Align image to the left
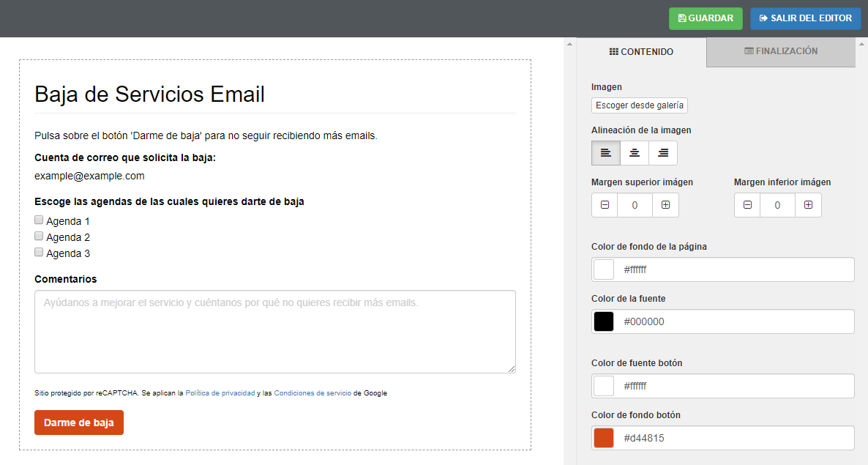The height and width of the screenshot is (465, 868). click(x=605, y=153)
